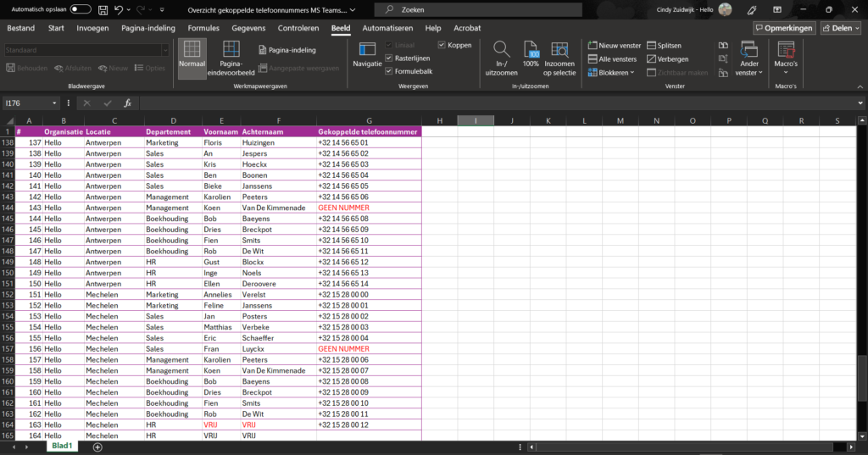Click the red GEEN NUMMER cell for Fran Luyckx
Image resolution: width=868 pixels, height=455 pixels.
[x=369, y=349]
